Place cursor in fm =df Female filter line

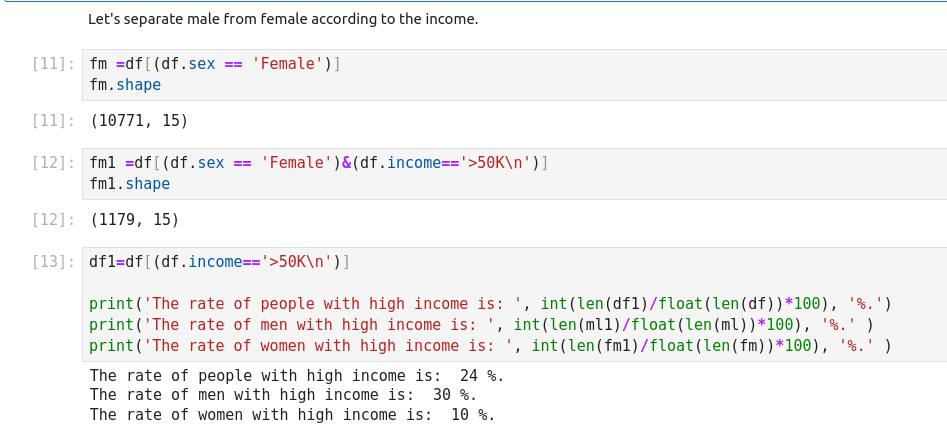tap(215, 64)
